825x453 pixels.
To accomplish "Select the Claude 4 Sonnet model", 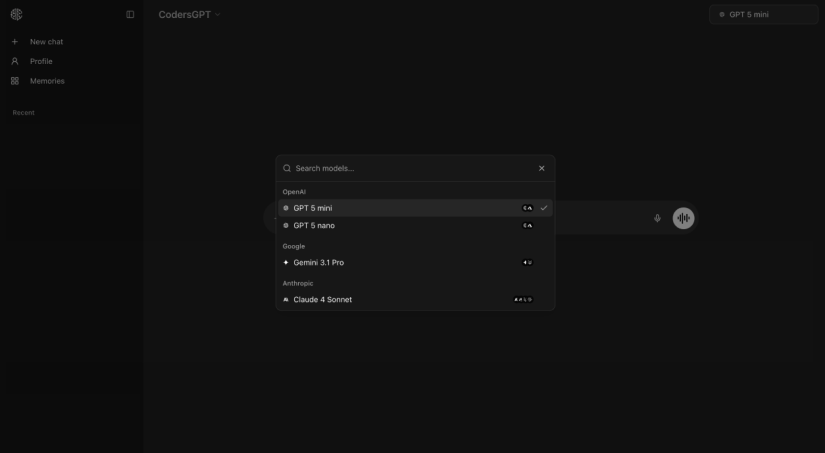I will 415,299.
